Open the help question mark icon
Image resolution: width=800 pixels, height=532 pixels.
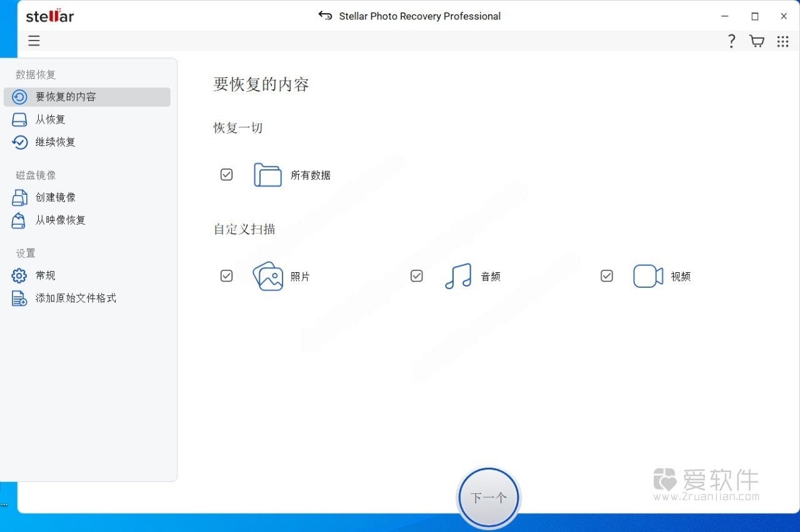click(731, 41)
